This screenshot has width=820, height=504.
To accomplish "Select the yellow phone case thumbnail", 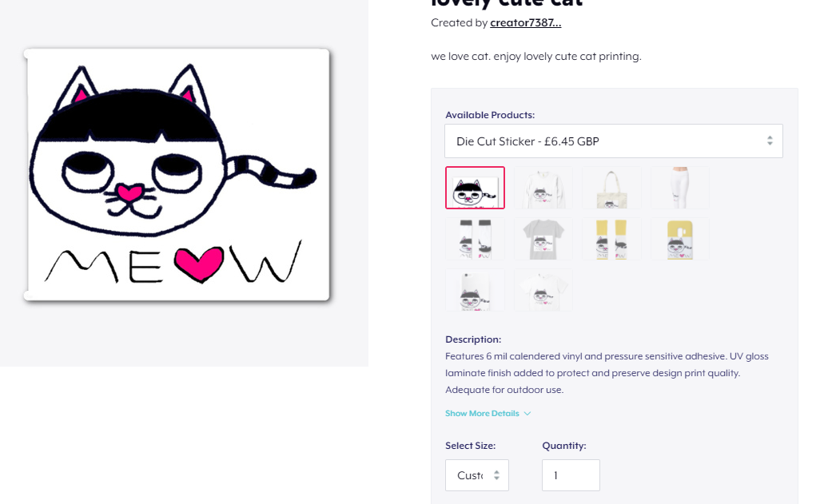I will [680, 239].
